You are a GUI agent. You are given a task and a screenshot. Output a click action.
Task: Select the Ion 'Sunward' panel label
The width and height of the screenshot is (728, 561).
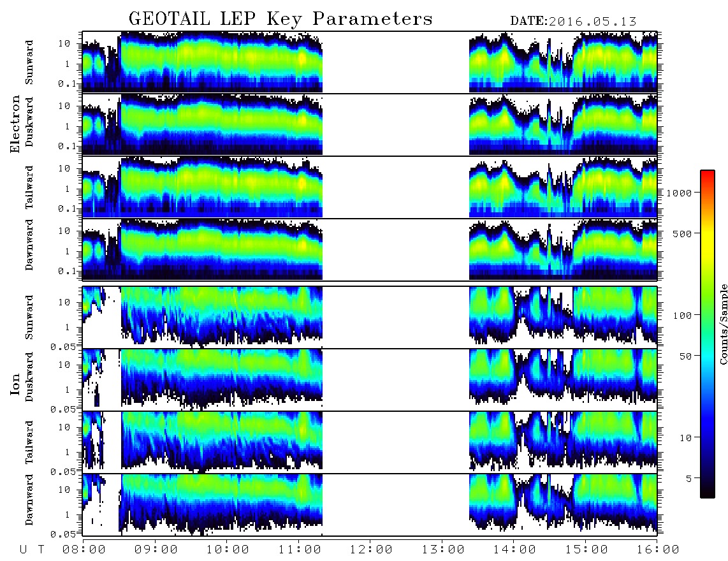click(29, 317)
